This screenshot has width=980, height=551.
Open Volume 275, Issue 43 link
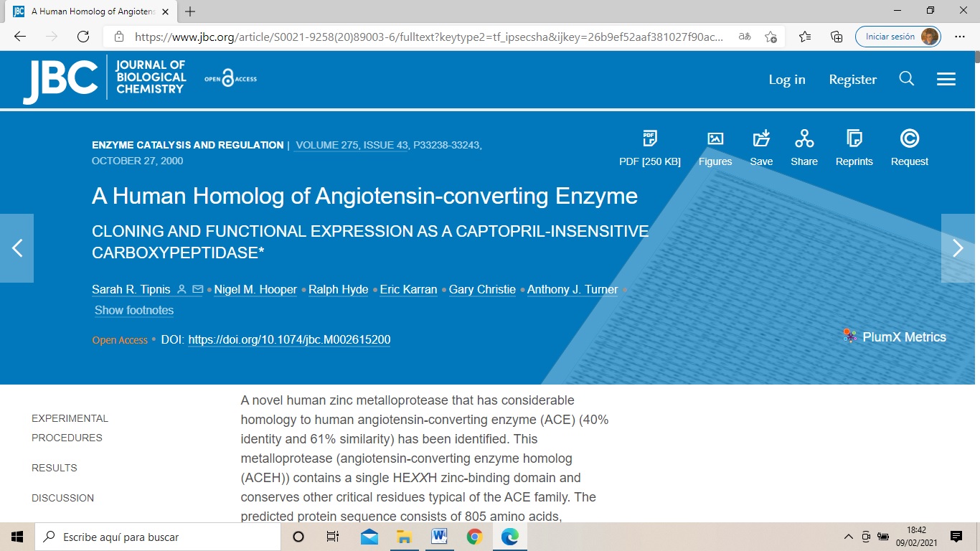[352, 145]
